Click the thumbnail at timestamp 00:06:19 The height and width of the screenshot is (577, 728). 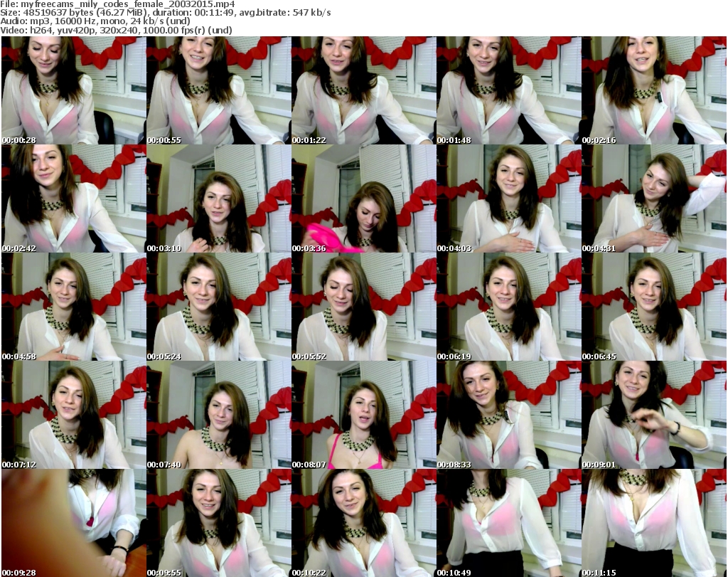508,307
